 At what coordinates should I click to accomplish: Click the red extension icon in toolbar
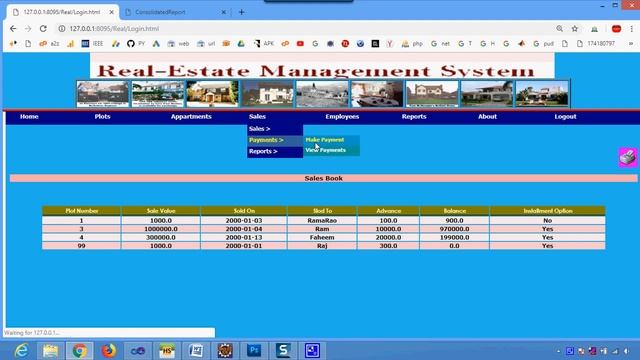pos(616,29)
